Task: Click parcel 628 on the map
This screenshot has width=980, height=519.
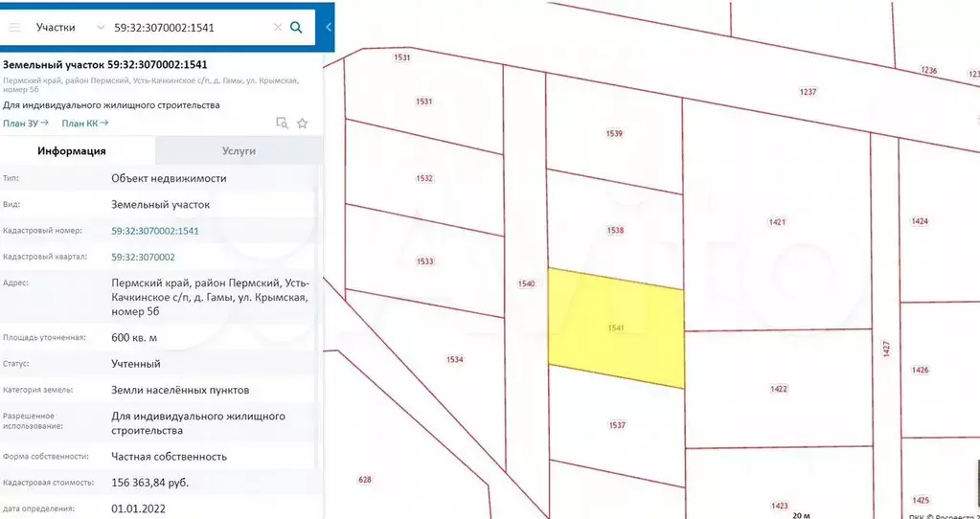Action: point(365,480)
